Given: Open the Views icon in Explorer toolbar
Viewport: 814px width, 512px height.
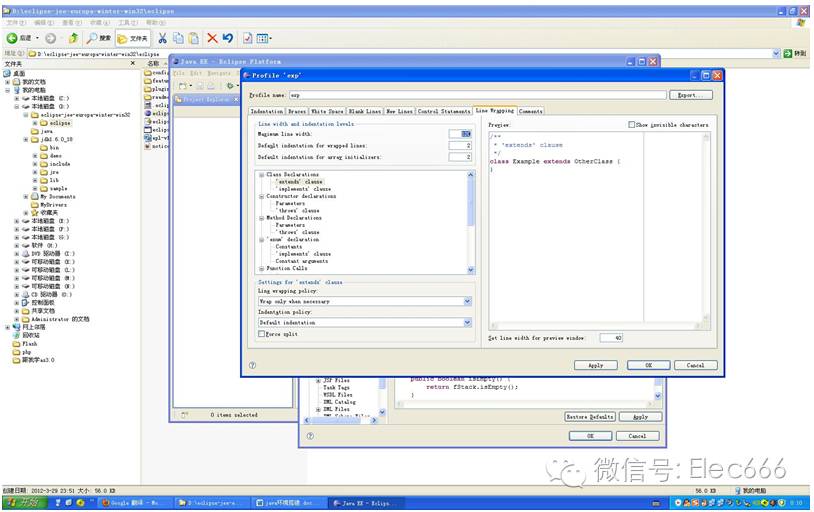Looking at the screenshot, I should point(264,38).
